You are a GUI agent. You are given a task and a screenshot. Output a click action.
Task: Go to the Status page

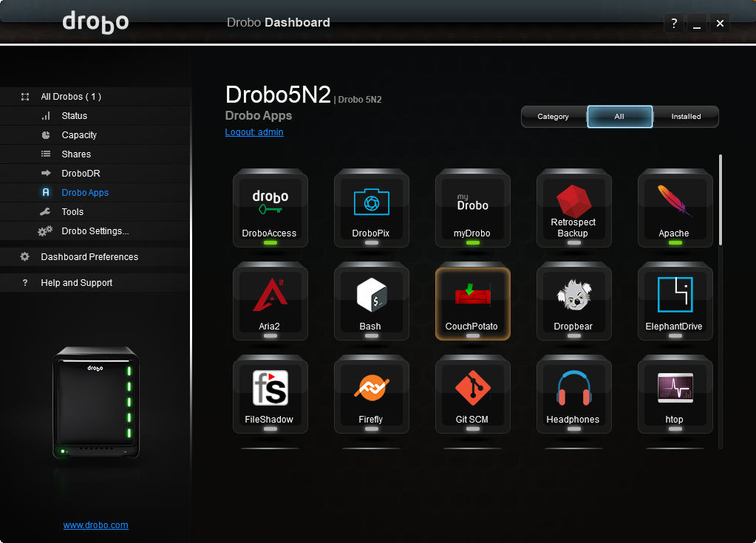point(95,116)
